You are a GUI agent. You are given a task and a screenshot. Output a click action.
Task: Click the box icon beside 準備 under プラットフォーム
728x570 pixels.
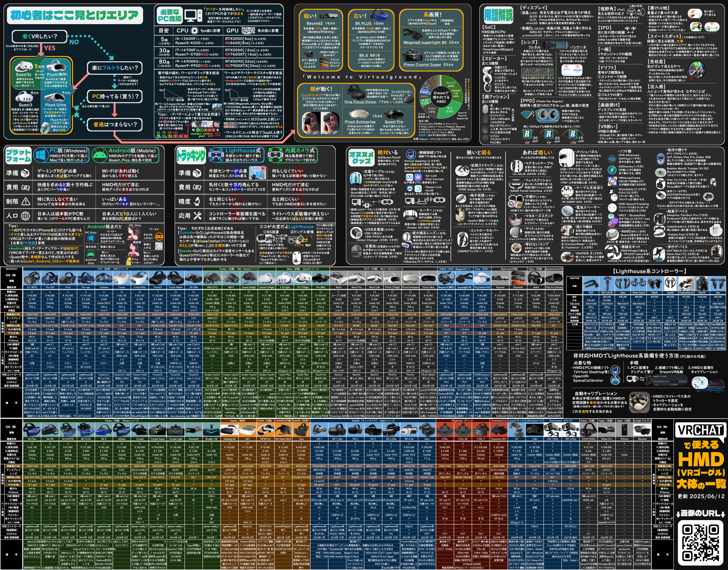click(25, 173)
